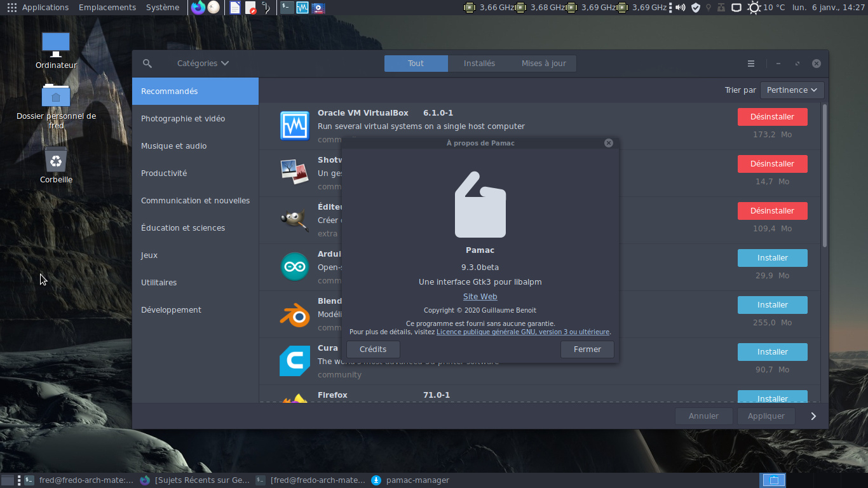Select Photographie et vidéo category
Image resolution: width=868 pixels, height=488 pixels.
pyautogui.click(x=195, y=119)
